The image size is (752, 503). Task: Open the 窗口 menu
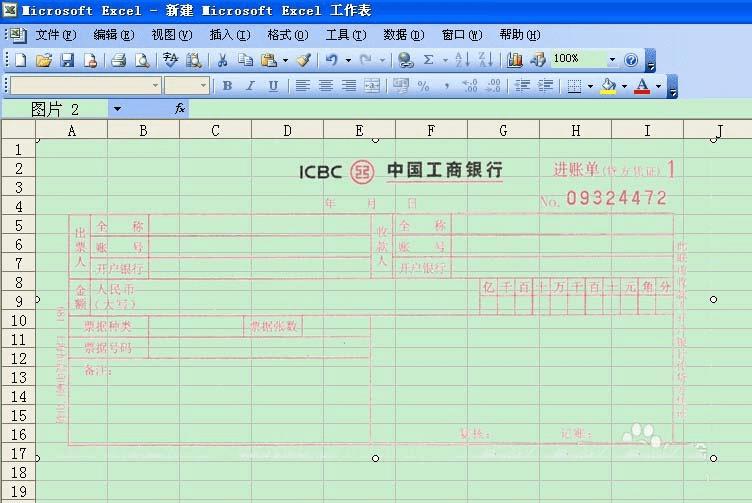pos(462,35)
